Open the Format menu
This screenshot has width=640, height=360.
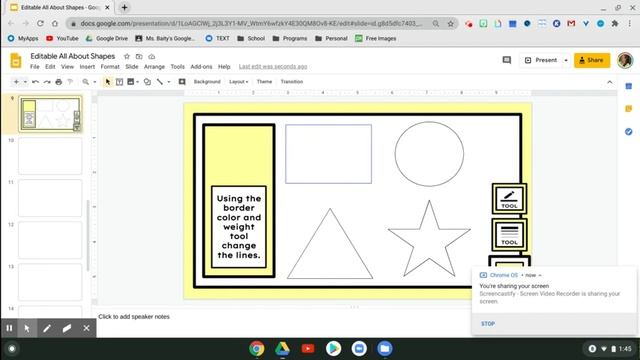click(x=110, y=67)
